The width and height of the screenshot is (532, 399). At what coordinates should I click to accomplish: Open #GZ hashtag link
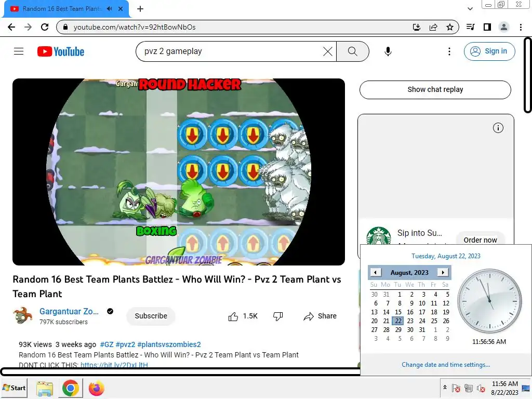tap(107, 344)
